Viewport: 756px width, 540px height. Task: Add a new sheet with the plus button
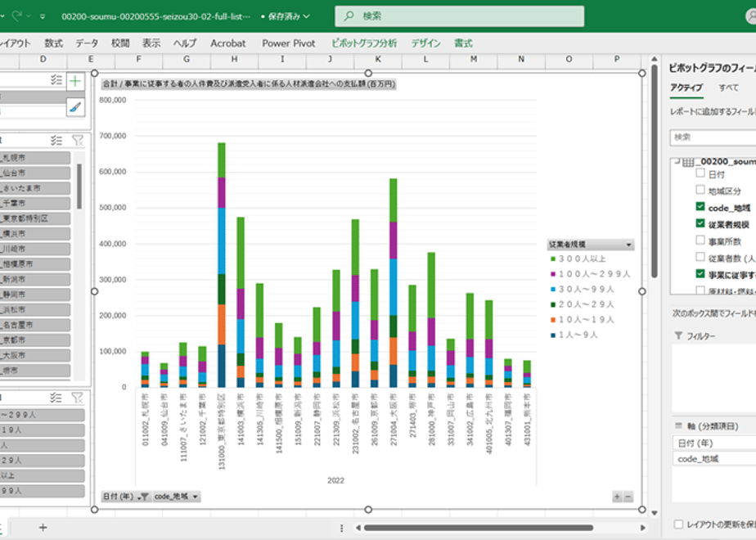point(43,528)
